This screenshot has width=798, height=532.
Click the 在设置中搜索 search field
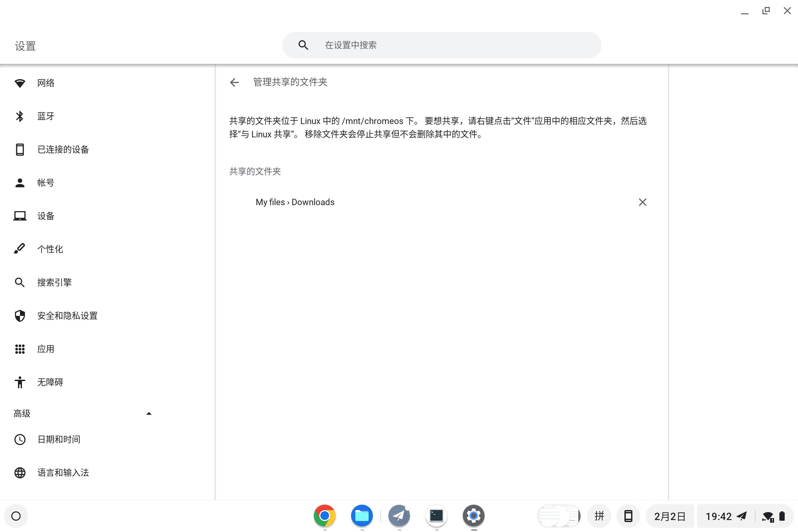point(441,45)
